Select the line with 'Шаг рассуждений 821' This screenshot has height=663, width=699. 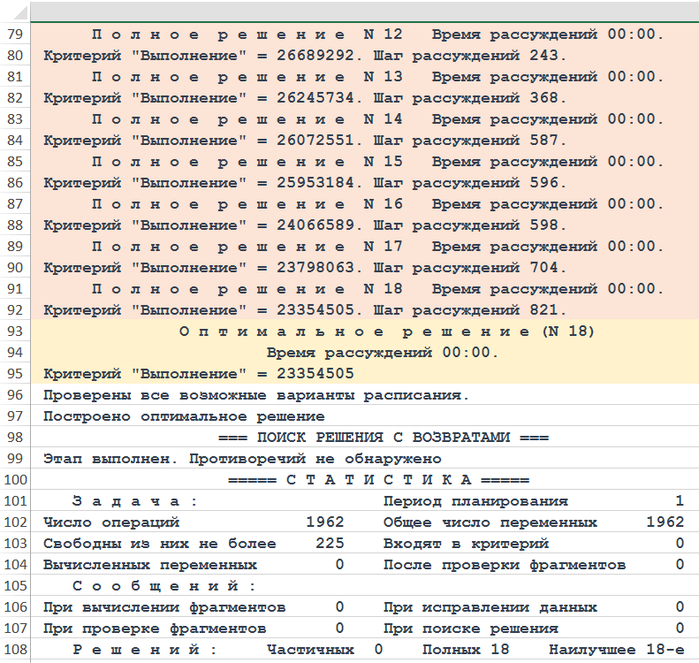[305, 310]
